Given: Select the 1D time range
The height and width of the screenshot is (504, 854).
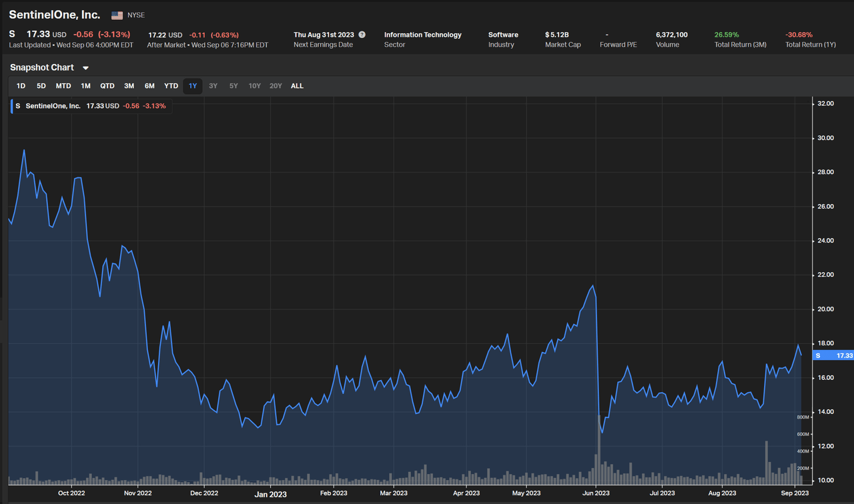Looking at the screenshot, I should [x=21, y=86].
